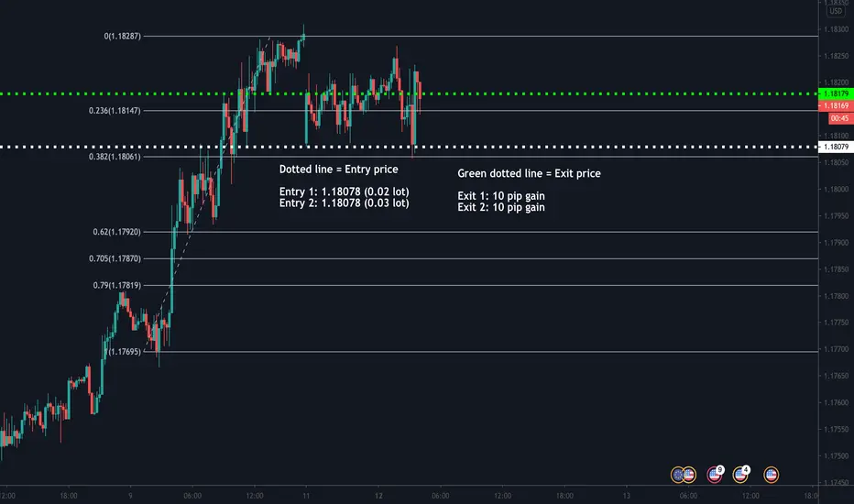Click the 0.236(1.18147) Fibonacci level label
Image resolution: width=854 pixels, height=504 pixels.
click(x=115, y=111)
